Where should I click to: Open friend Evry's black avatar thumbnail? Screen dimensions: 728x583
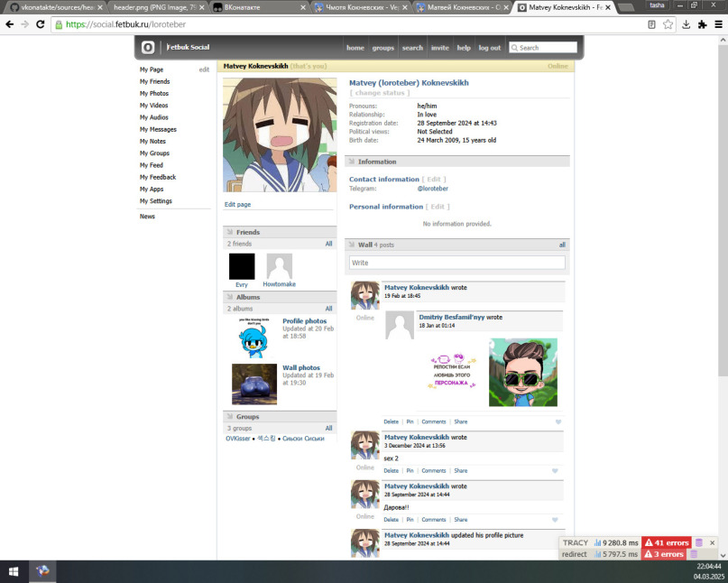point(242,266)
